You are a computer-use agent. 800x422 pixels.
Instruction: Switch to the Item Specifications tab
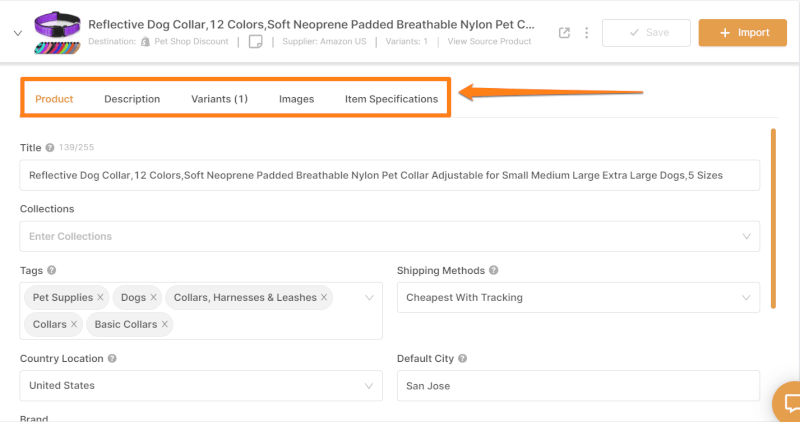pyautogui.click(x=391, y=99)
